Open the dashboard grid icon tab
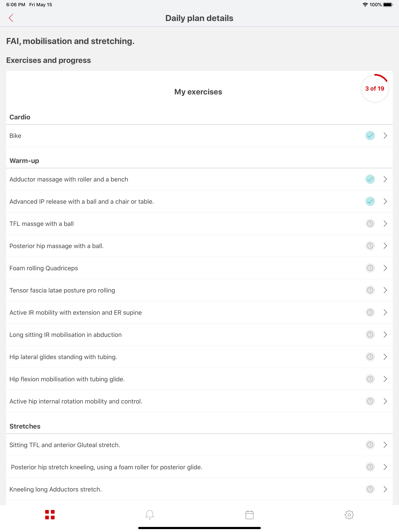Screen dimensions: 399x532 tap(50, 515)
